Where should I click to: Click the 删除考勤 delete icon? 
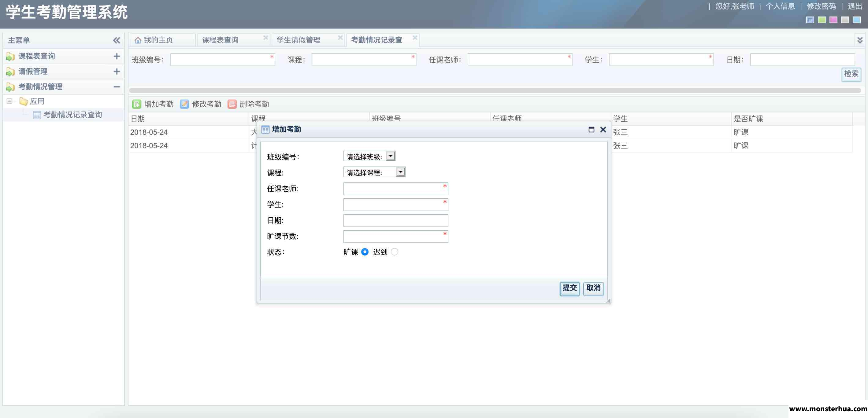(232, 104)
